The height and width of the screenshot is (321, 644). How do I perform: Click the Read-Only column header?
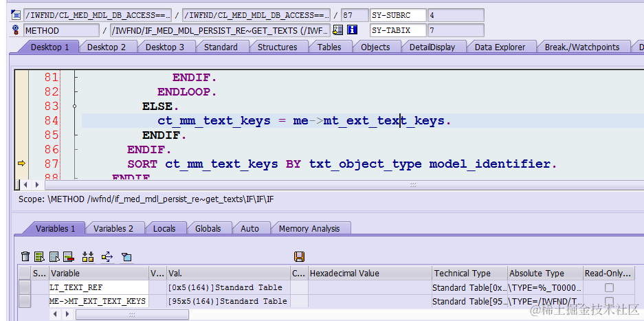click(x=609, y=274)
